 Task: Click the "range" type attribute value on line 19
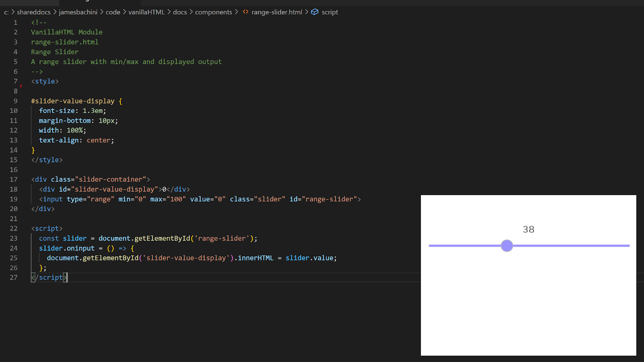tap(101, 199)
